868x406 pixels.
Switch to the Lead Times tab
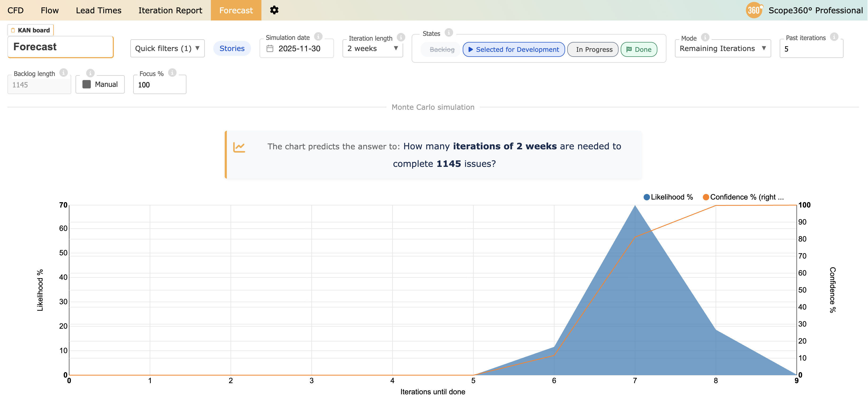(x=98, y=10)
